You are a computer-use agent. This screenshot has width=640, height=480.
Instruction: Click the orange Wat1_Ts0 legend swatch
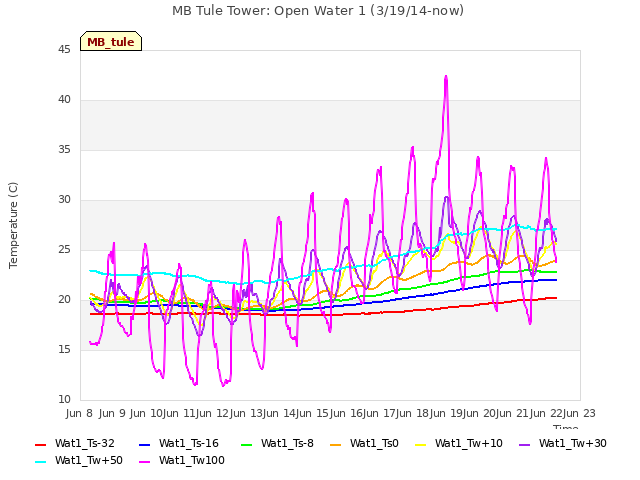coord(336,444)
